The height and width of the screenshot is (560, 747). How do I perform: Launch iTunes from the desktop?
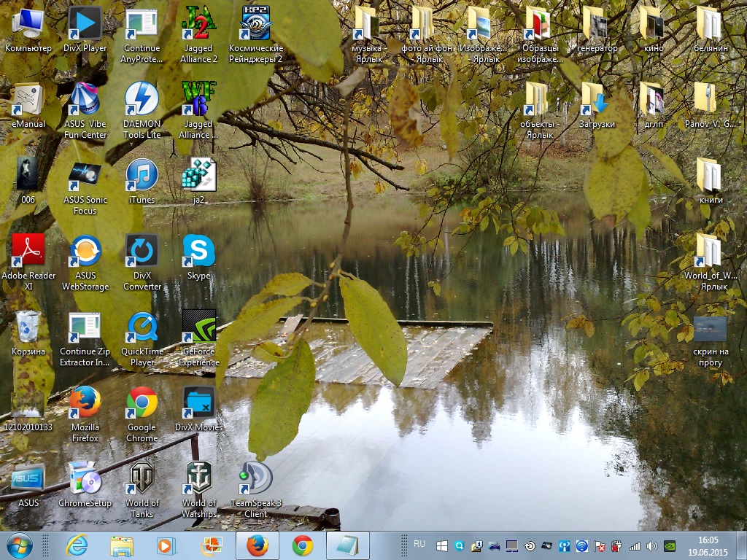tap(142, 176)
